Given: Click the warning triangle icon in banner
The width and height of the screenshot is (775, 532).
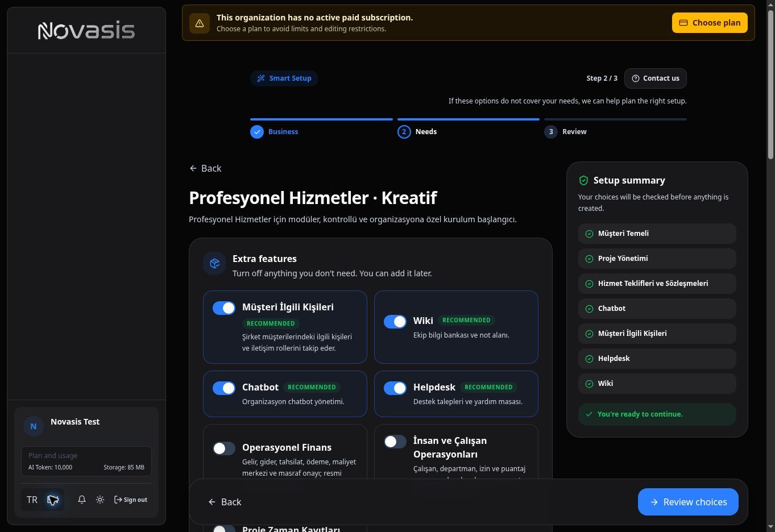Looking at the screenshot, I should pos(200,23).
